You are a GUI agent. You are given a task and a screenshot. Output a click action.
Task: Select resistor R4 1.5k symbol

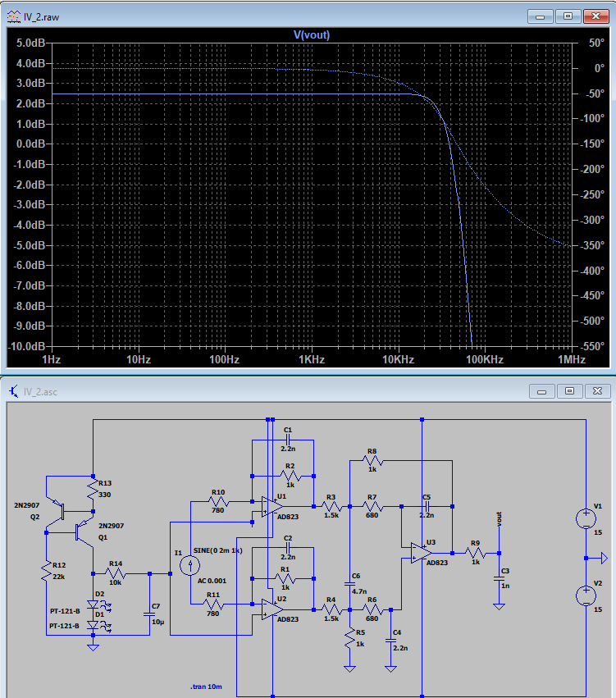pos(331,609)
